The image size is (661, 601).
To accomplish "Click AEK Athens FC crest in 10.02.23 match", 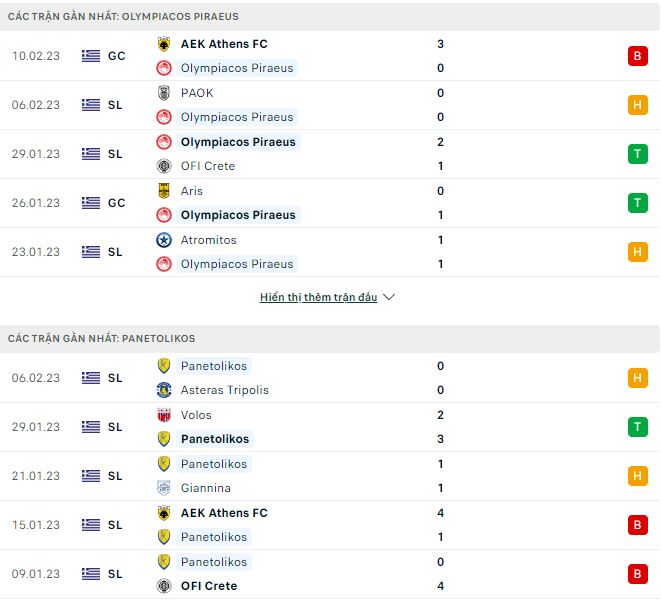I will (164, 44).
